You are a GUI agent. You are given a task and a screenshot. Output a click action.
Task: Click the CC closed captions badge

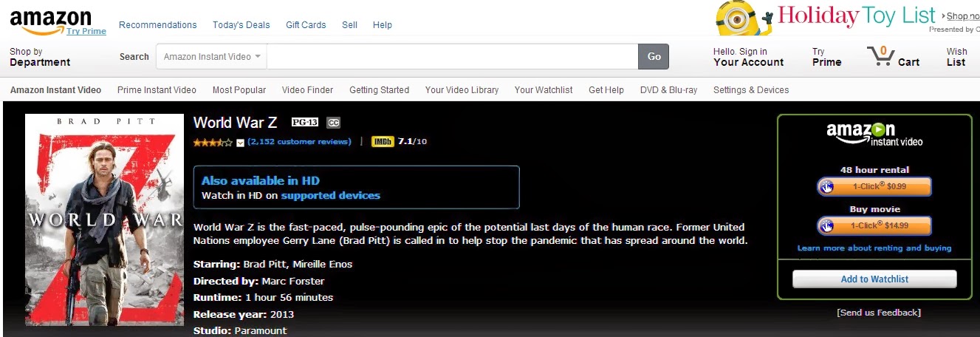(x=333, y=123)
